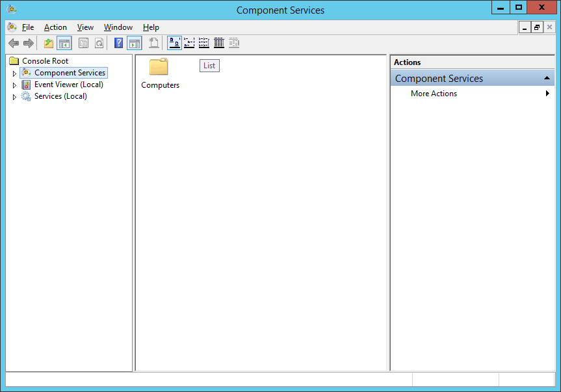Image resolution: width=561 pixels, height=392 pixels.
Task: Select Services (Local) in the console tree
Action: tap(60, 96)
